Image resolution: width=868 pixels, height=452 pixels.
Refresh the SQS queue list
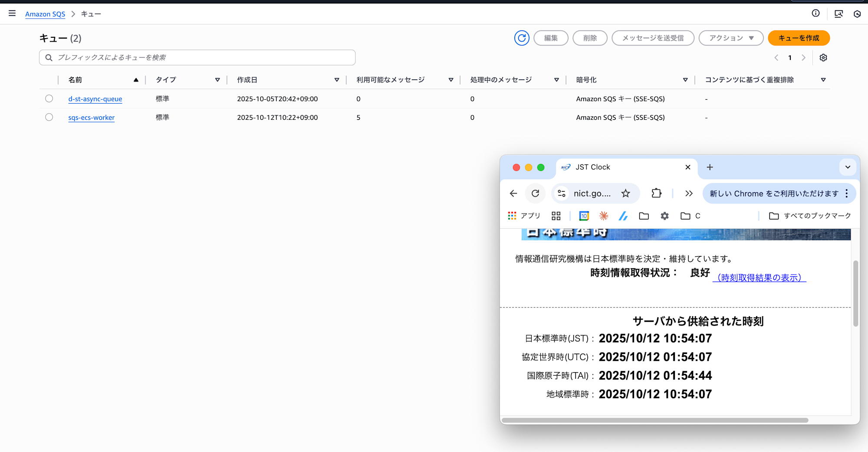(522, 38)
